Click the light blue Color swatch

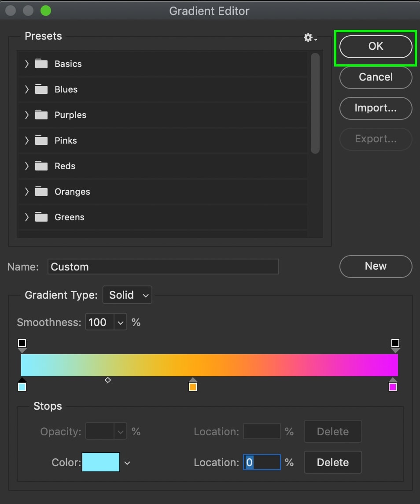point(101,462)
